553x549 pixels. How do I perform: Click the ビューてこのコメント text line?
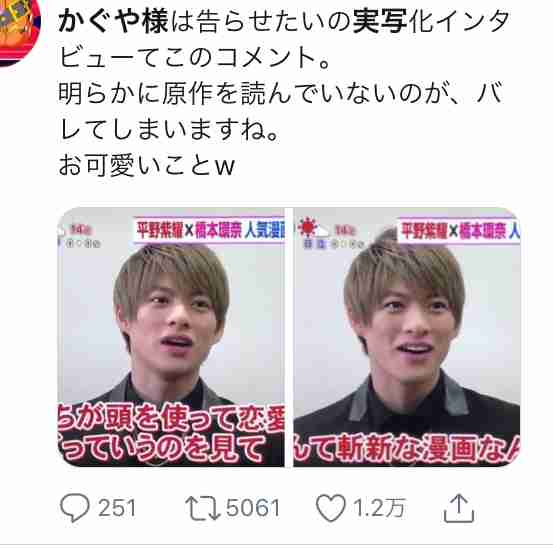point(196,57)
